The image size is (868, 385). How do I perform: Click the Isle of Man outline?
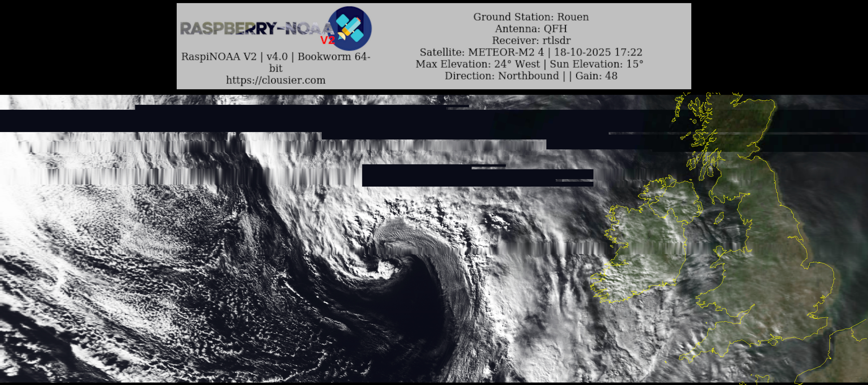(x=719, y=218)
